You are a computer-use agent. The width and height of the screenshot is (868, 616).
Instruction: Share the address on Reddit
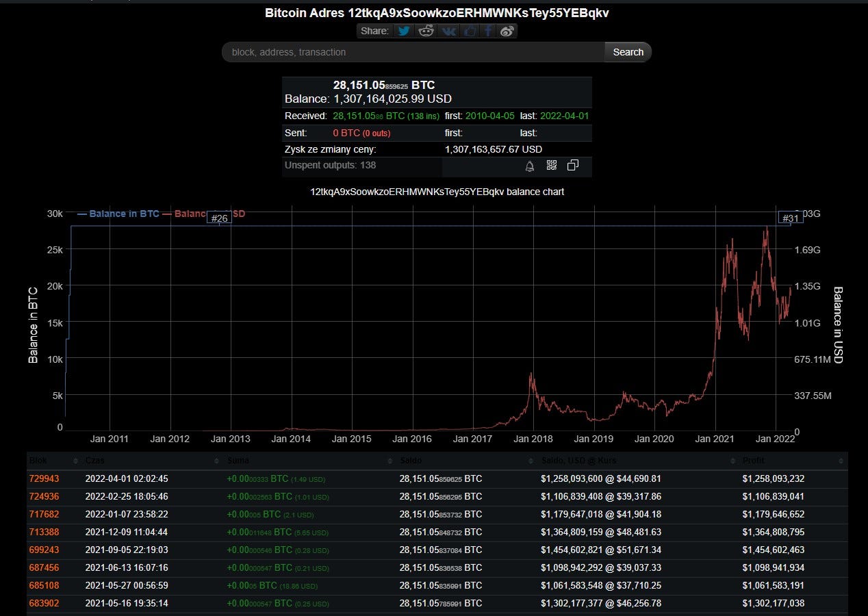(x=426, y=31)
